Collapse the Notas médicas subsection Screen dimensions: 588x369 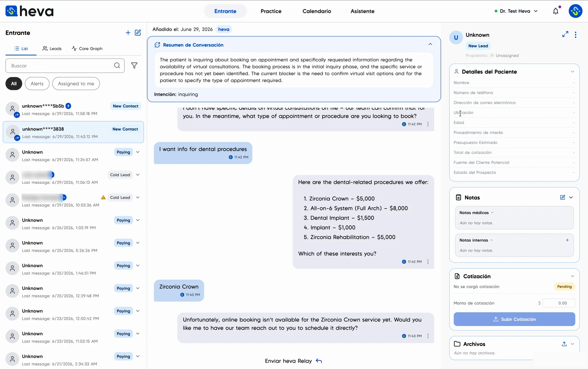(x=492, y=213)
